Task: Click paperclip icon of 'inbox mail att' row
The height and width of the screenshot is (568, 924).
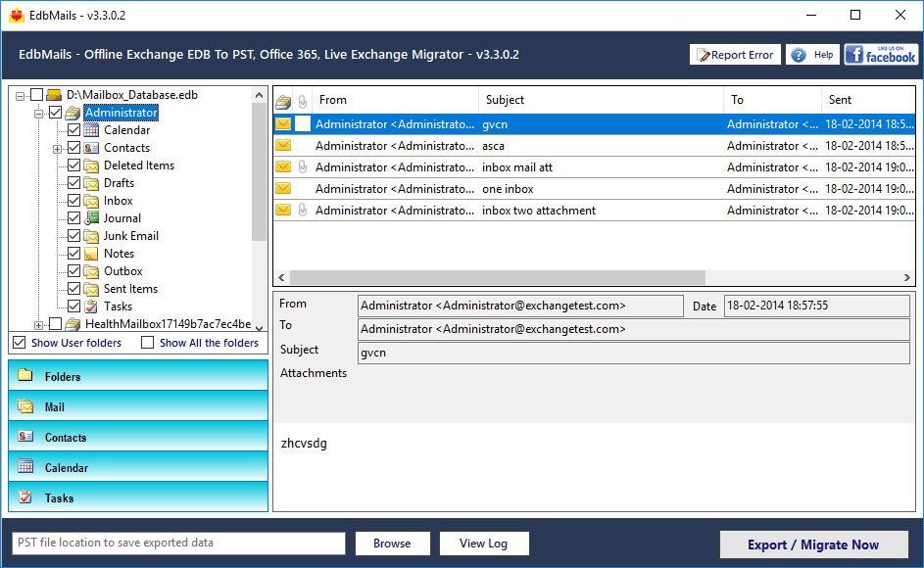Action: coord(303,166)
